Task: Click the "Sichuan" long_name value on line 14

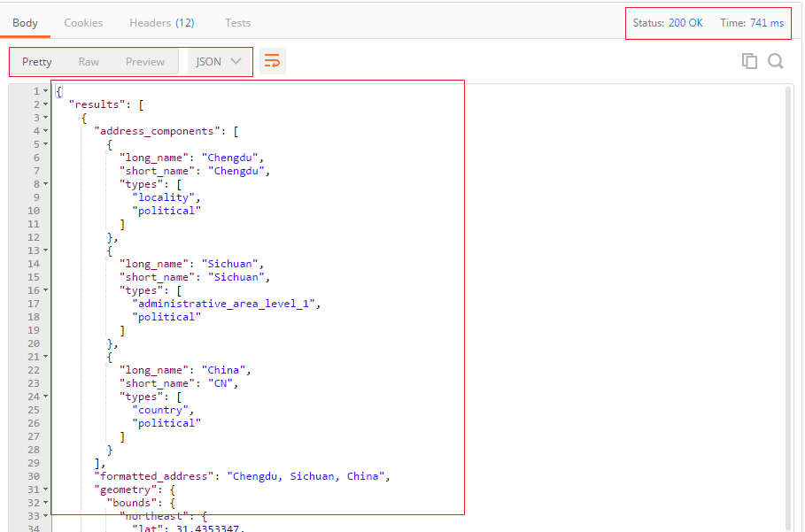Action: [x=229, y=264]
